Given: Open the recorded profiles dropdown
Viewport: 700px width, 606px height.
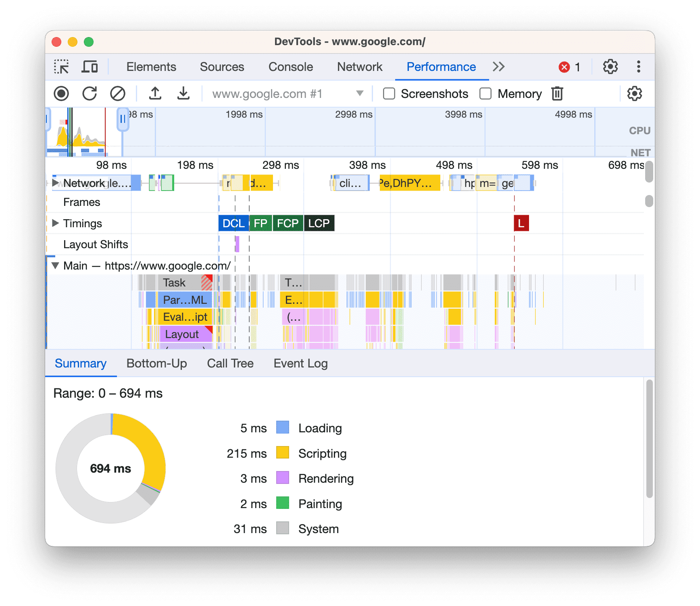Looking at the screenshot, I should 359,93.
